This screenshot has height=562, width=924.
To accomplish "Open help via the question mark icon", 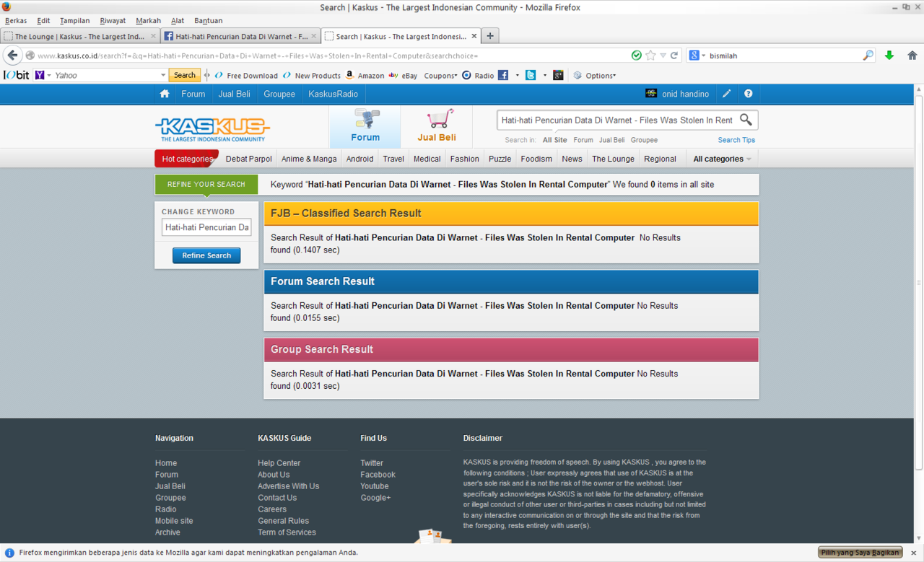I will (x=749, y=94).
